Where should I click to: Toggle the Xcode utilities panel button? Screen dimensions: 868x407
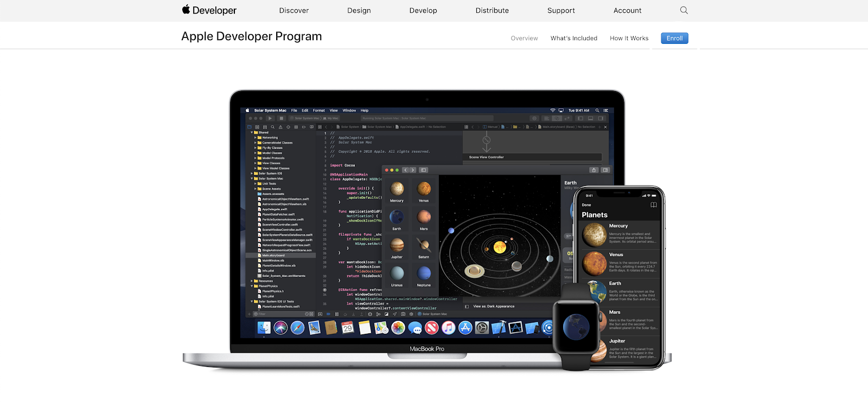coord(601,118)
